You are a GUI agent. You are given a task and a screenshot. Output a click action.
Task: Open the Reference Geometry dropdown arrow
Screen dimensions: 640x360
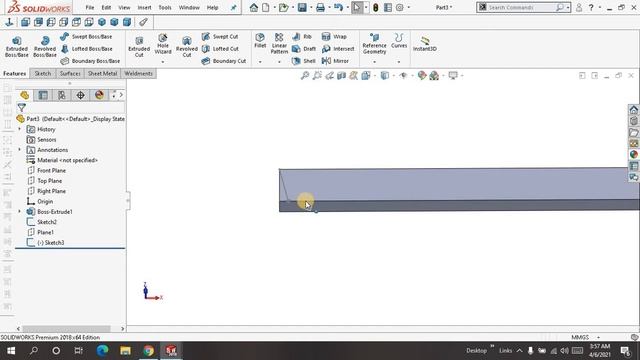[x=374, y=62]
